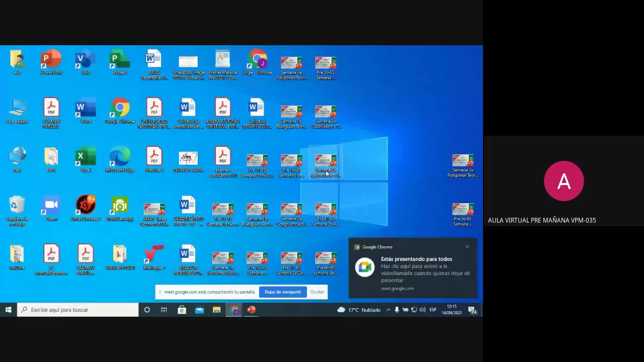Viewport: 644px width, 362px height.
Task: Open the Jorge - Chrome profile shortcut
Action: (x=257, y=62)
